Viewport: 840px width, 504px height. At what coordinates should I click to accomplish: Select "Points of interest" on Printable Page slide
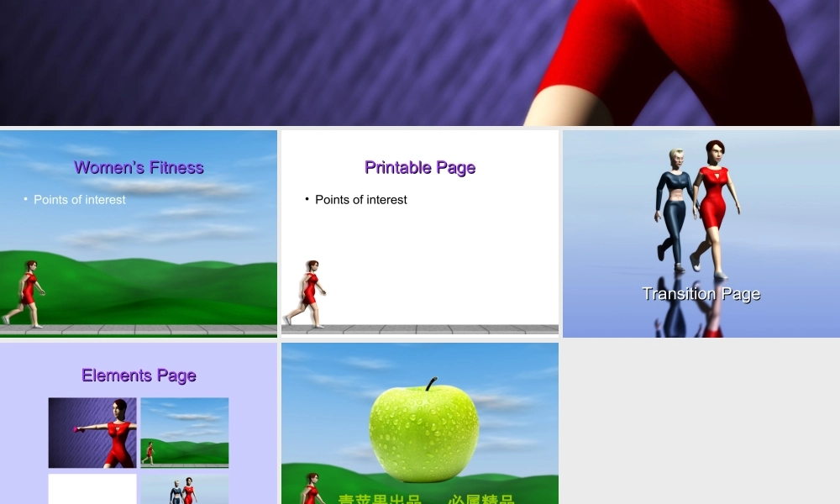(361, 200)
